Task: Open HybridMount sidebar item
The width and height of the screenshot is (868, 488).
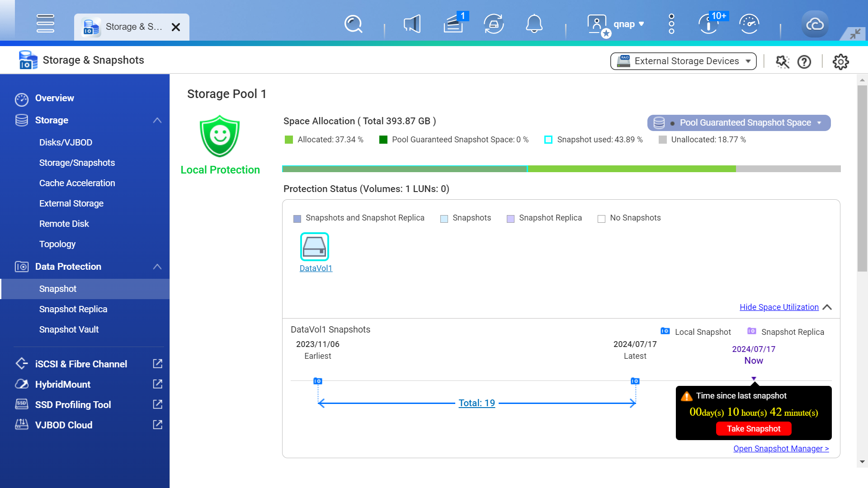Action: (62, 384)
